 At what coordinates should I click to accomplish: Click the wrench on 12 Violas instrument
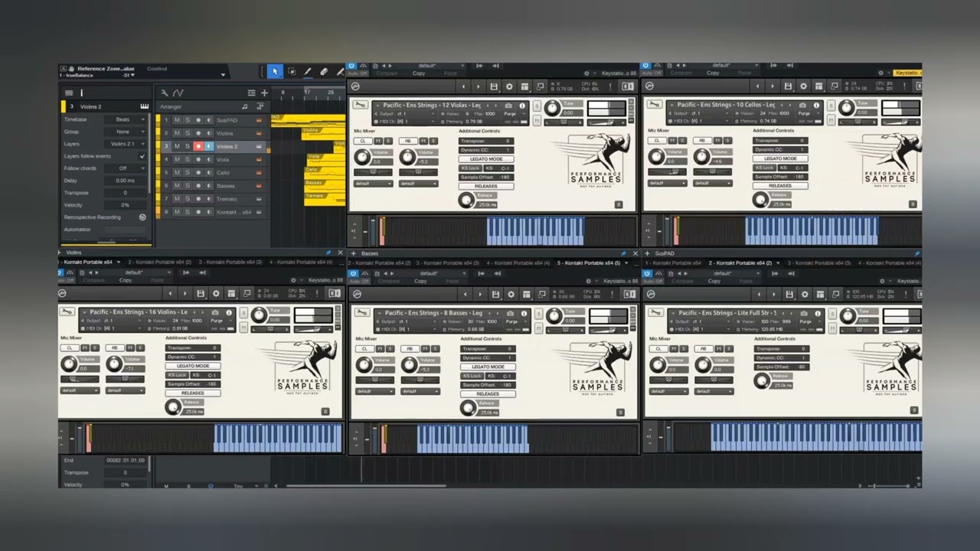(x=361, y=105)
